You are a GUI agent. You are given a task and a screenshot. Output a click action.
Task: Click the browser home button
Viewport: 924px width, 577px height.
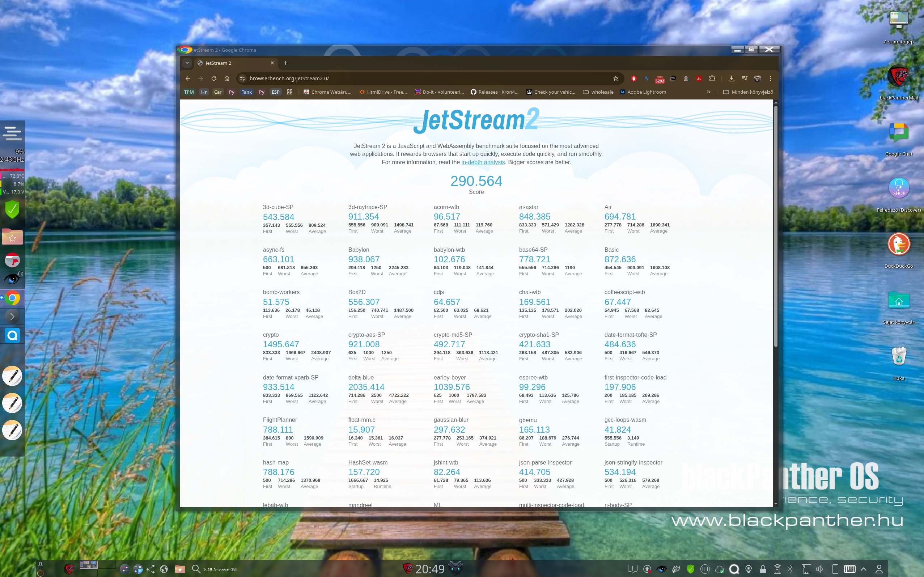(227, 78)
